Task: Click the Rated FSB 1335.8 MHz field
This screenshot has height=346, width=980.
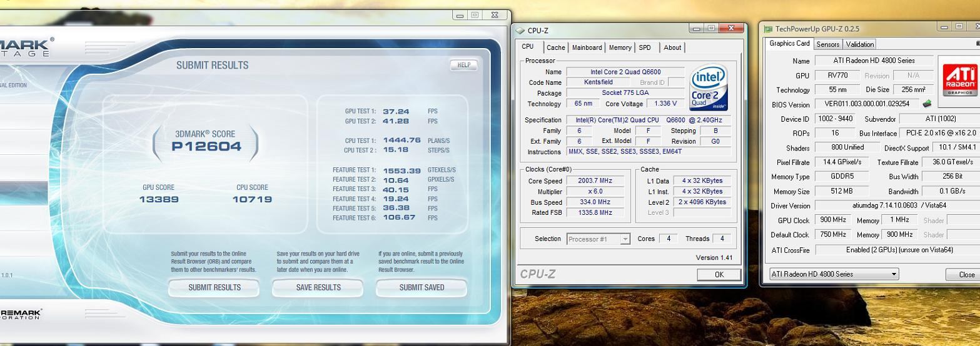Action: click(x=595, y=213)
